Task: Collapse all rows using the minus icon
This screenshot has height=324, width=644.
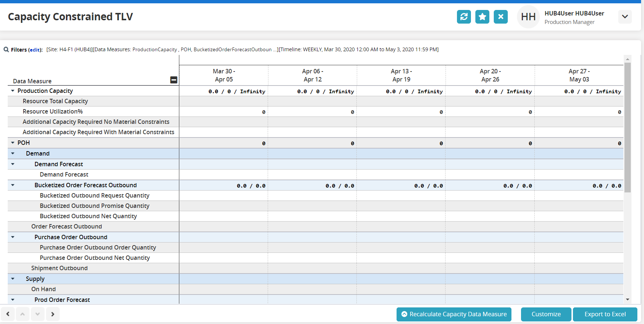Action: (174, 80)
